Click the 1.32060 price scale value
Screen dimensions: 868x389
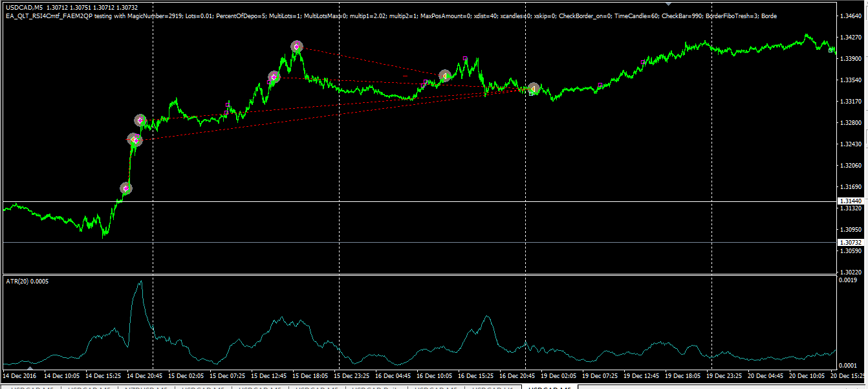pyautogui.click(x=850, y=165)
